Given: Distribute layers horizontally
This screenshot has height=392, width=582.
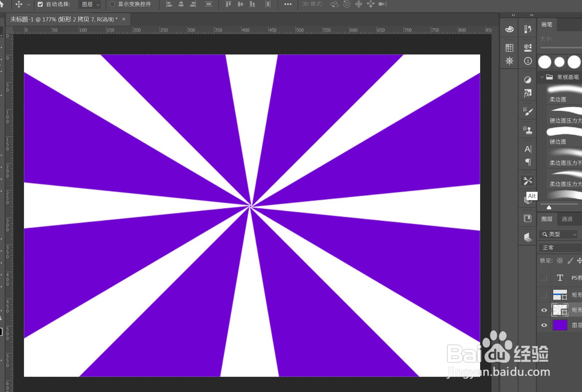Looking at the screenshot, I should (268, 4).
